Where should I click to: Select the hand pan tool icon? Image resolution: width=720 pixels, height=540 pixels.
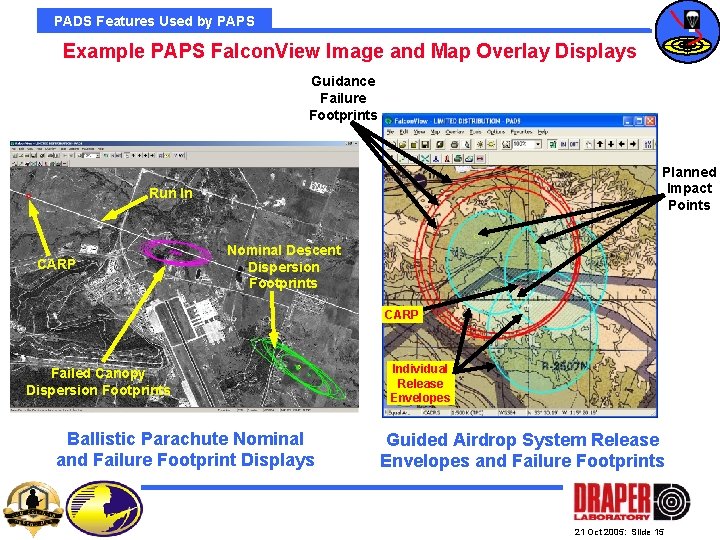pyautogui.click(x=589, y=145)
